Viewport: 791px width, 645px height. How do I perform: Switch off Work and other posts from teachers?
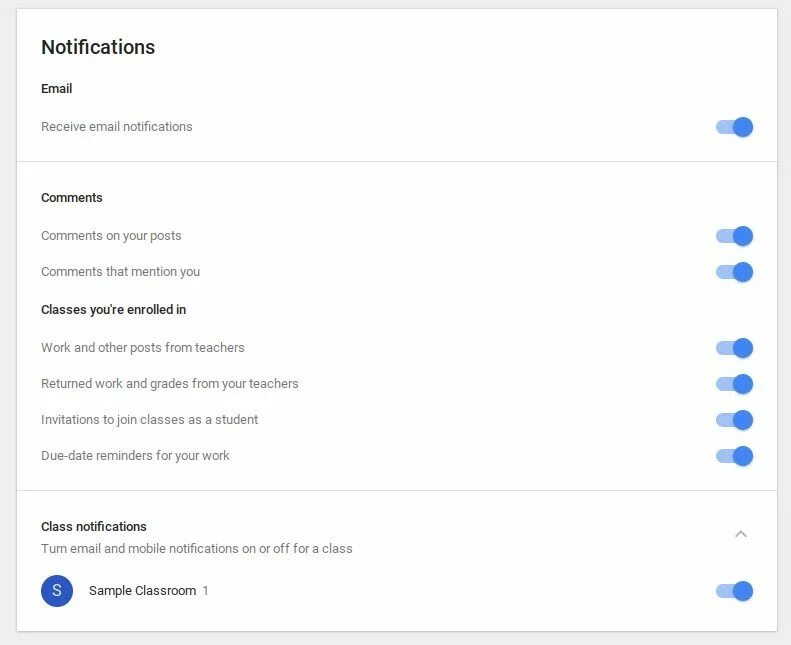[x=734, y=348]
